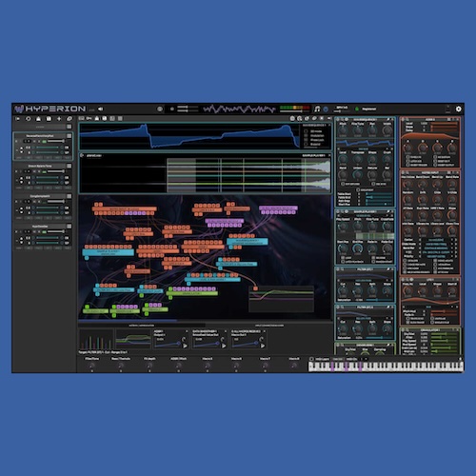Click play triangle in ADSR1 modulation slot
Screen dimensions: 476x476
185,346
